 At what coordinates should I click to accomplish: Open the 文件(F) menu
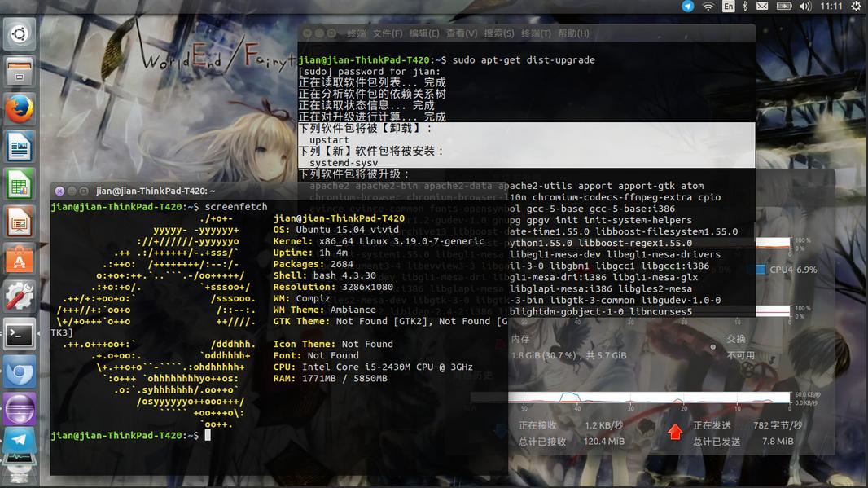pyautogui.click(x=388, y=33)
